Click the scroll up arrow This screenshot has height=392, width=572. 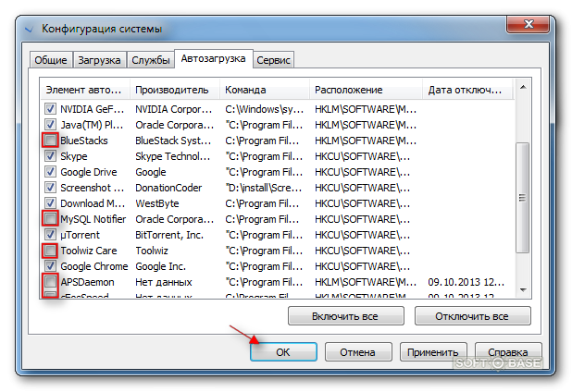(523, 87)
